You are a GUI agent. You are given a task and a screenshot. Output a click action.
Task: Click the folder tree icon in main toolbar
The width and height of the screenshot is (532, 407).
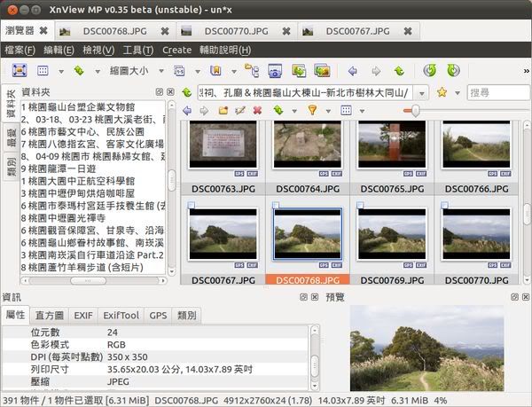252,71
